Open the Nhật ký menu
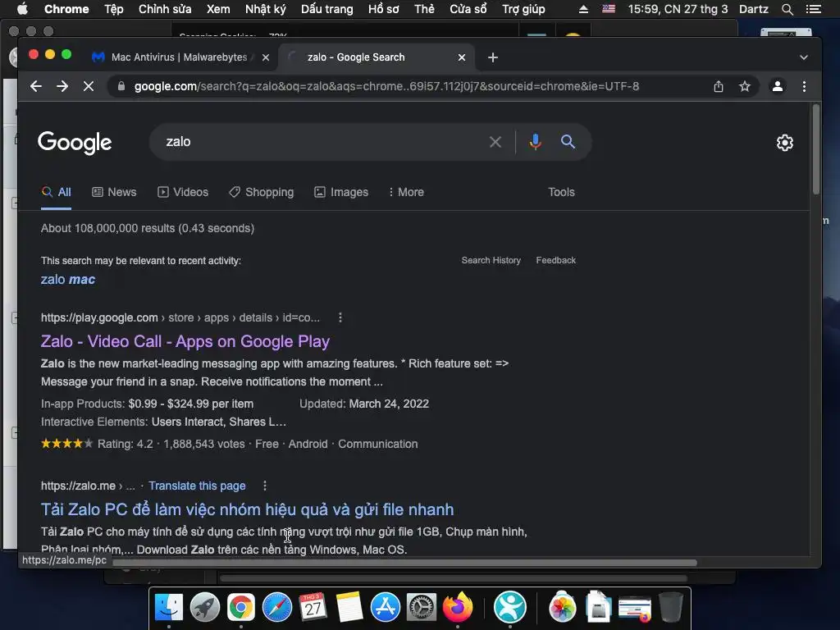This screenshot has width=840, height=630. tap(265, 9)
